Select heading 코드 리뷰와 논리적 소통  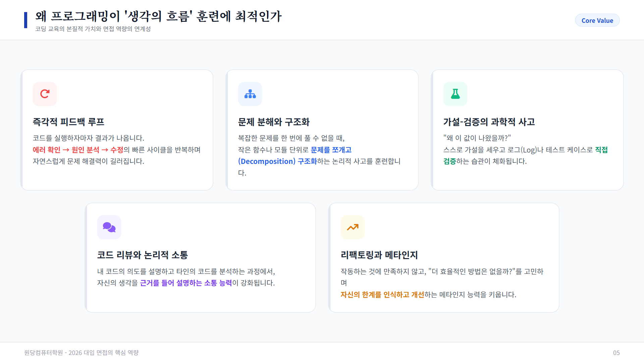pos(142,255)
